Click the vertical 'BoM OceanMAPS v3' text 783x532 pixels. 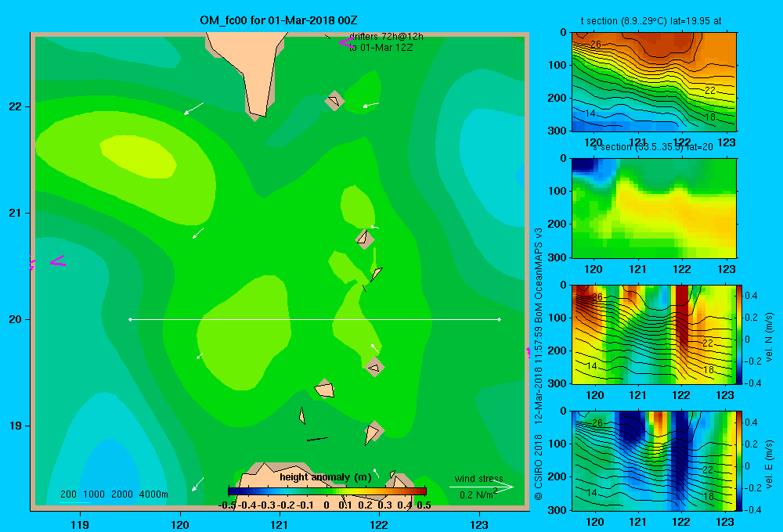tap(539, 276)
